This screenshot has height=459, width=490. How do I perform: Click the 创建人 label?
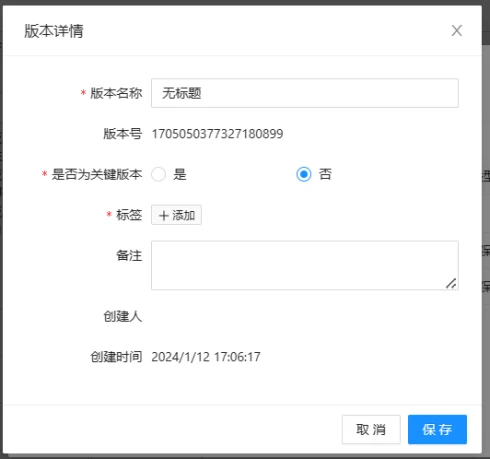click(x=123, y=316)
